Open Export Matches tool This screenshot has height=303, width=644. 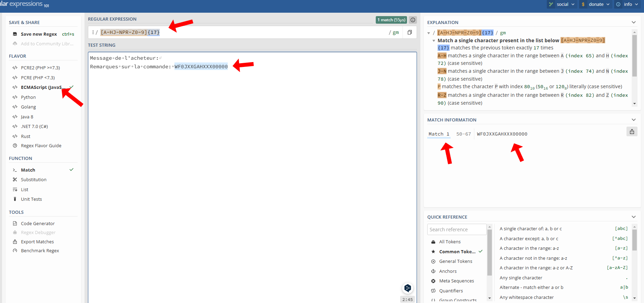tap(37, 242)
